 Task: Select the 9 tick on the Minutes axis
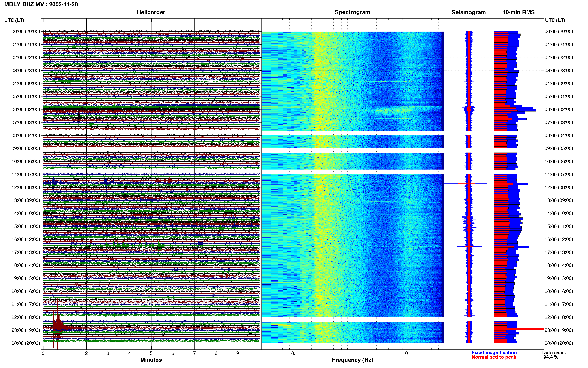(238, 353)
